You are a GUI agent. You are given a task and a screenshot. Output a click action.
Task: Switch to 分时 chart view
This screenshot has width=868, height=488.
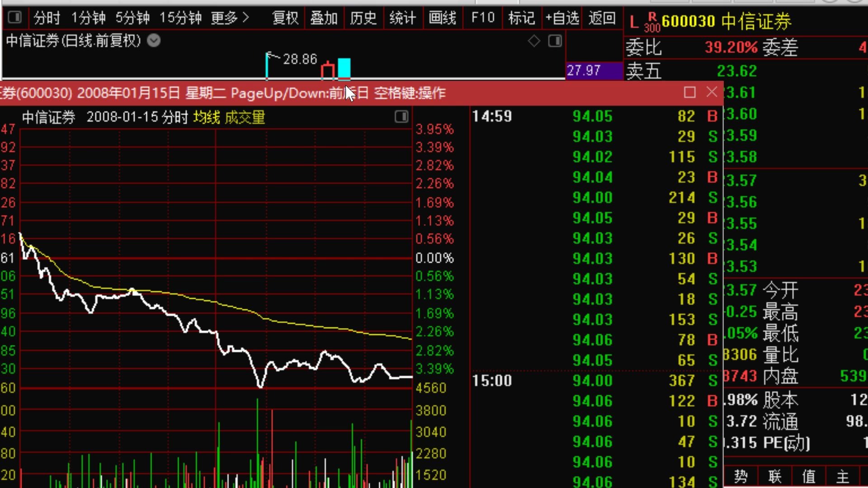(x=47, y=18)
